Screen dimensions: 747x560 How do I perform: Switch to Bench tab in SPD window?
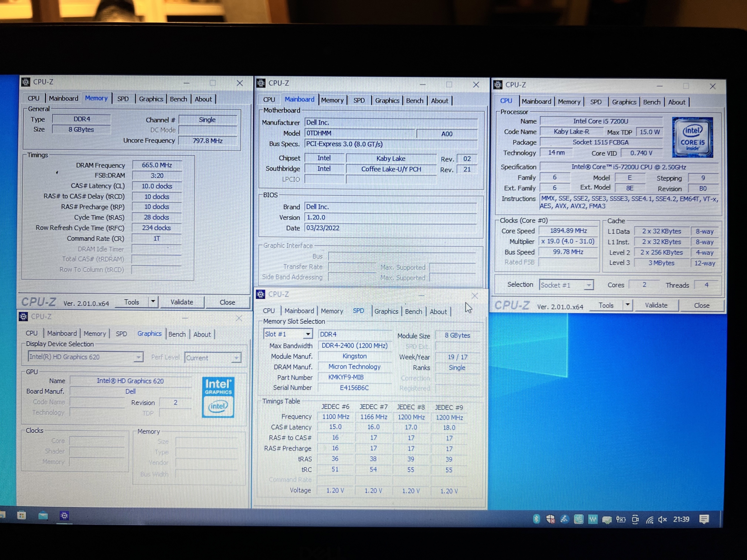click(x=413, y=311)
